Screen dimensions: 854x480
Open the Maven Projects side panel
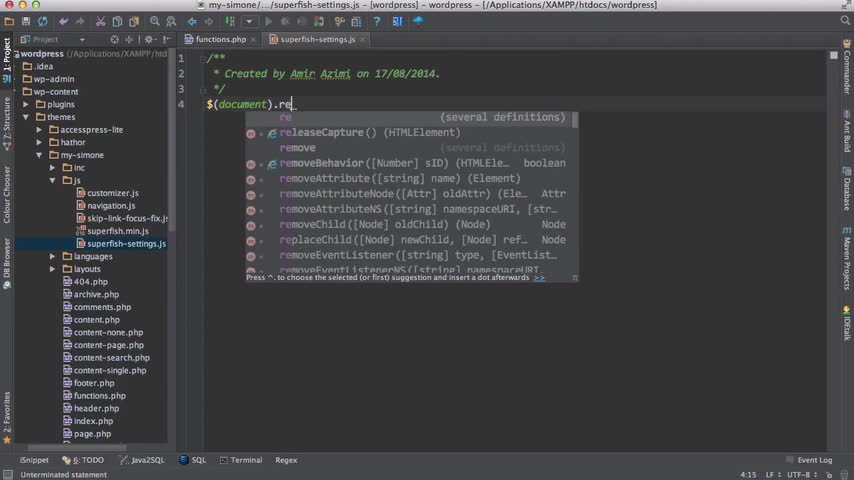846,258
